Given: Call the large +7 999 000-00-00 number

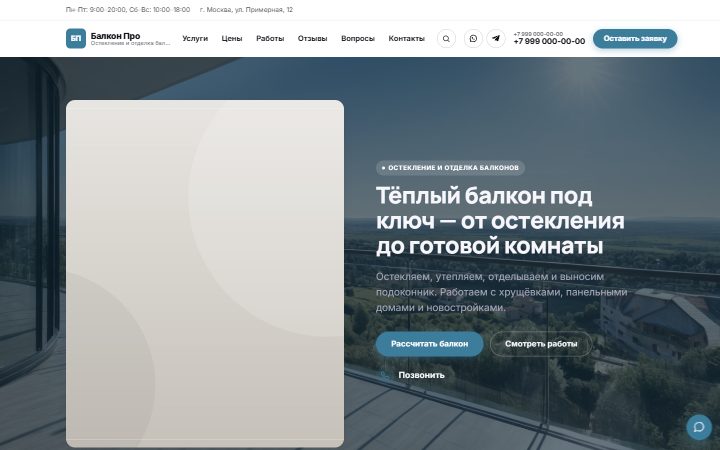Looking at the screenshot, I should click(x=549, y=41).
